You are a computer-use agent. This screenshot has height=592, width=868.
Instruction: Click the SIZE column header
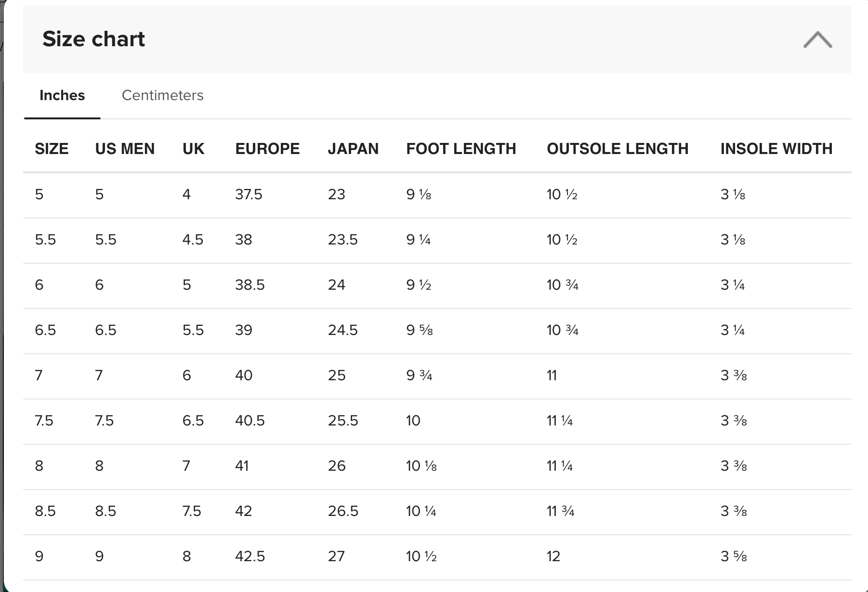[x=52, y=149]
